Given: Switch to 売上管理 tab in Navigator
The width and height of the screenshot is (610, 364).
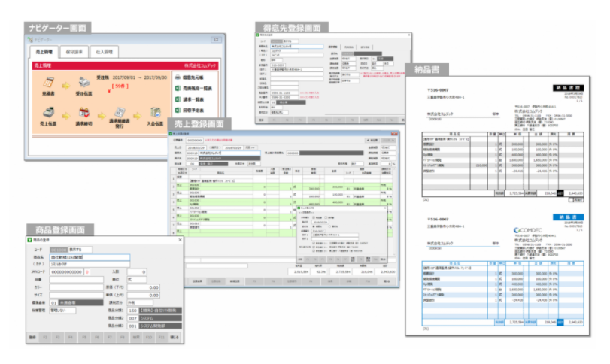Looking at the screenshot, I should 44,52.
